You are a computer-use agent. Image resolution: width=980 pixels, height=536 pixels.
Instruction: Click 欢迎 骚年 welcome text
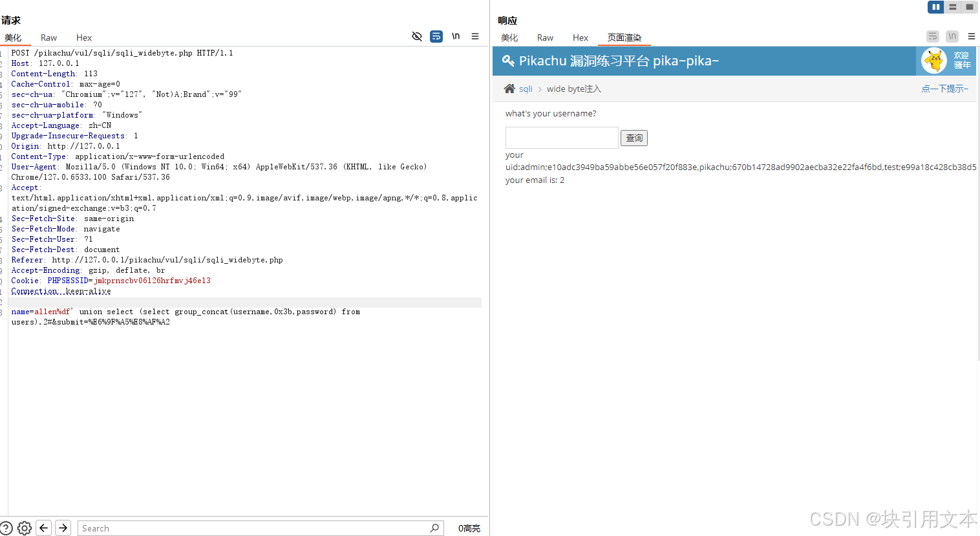coord(962,60)
